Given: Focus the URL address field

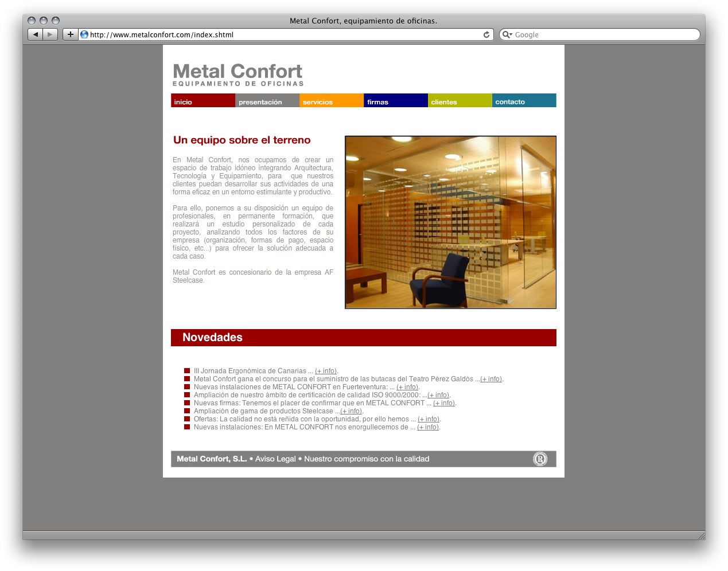Looking at the screenshot, I should click(x=285, y=34).
